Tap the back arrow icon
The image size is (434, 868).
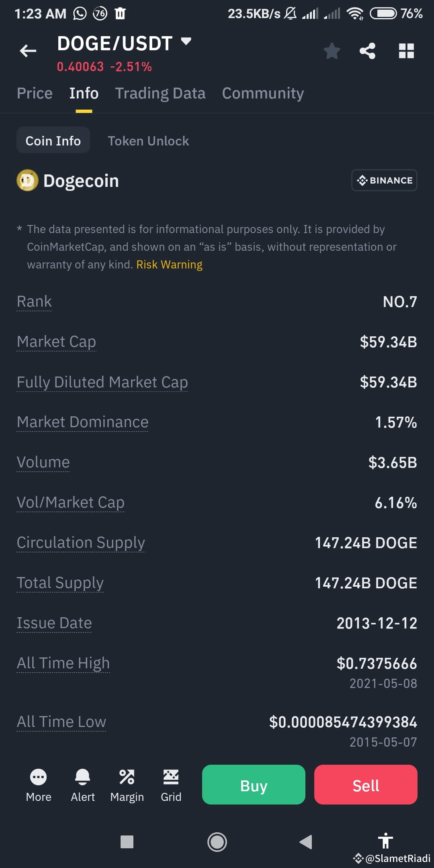[27, 51]
